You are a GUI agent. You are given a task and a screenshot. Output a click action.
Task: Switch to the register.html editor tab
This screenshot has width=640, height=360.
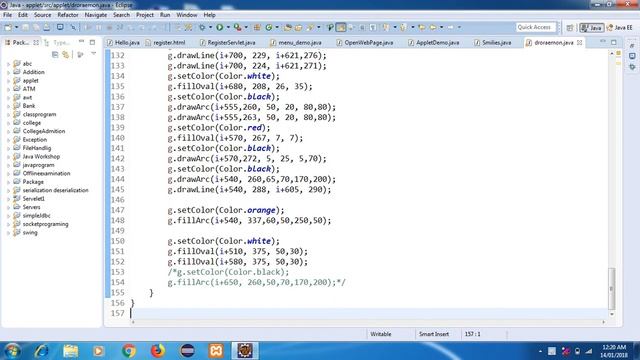165,42
